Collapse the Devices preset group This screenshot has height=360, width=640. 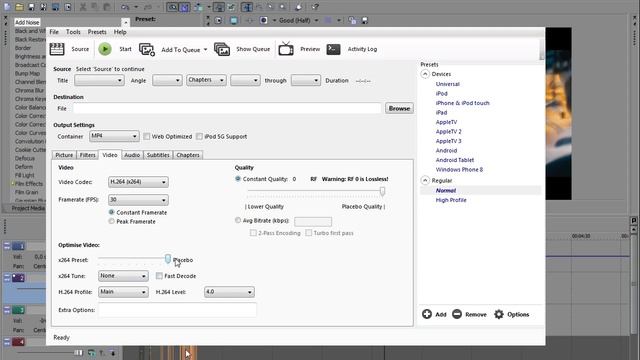[x=425, y=74]
